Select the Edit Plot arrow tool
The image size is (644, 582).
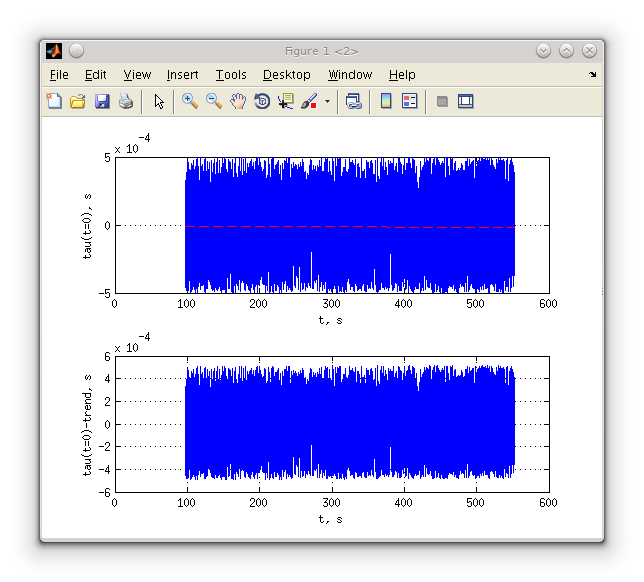click(x=159, y=101)
